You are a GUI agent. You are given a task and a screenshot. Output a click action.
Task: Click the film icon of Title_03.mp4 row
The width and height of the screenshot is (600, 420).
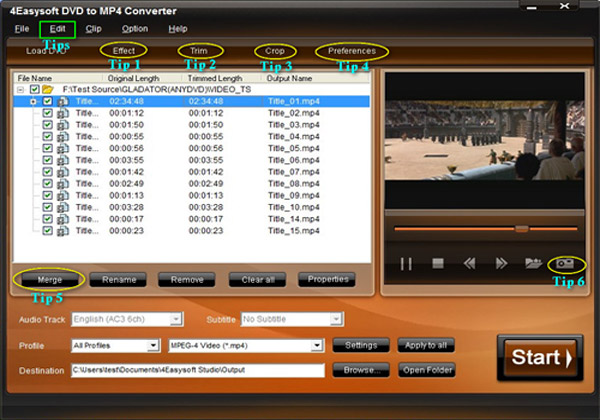63,125
